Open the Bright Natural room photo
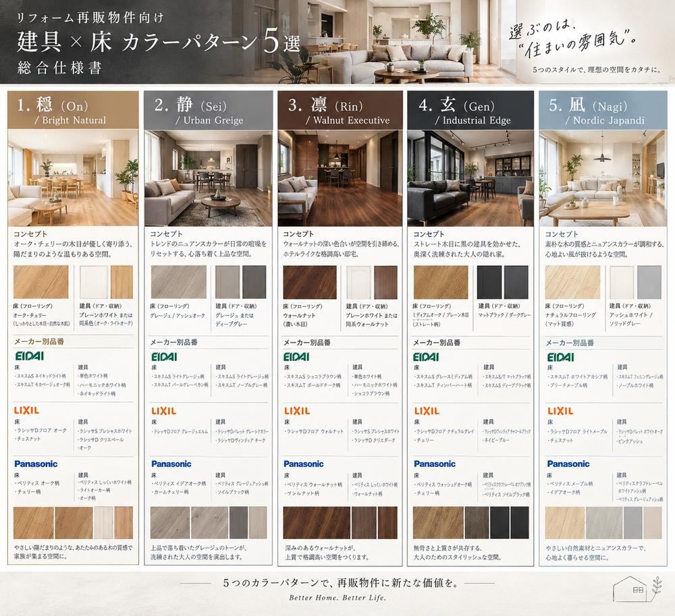The width and height of the screenshot is (675, 616). 73,177
